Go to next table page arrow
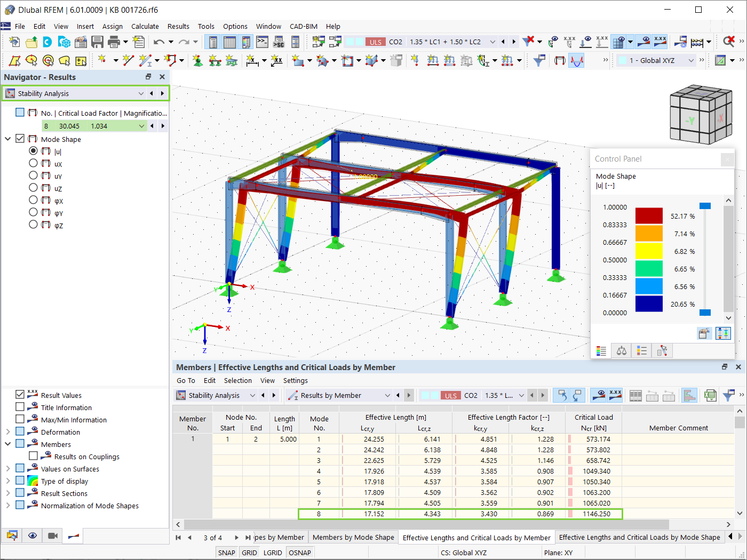Image resolution: width=747 pixels, height=560 pixels. click(236, 537)
